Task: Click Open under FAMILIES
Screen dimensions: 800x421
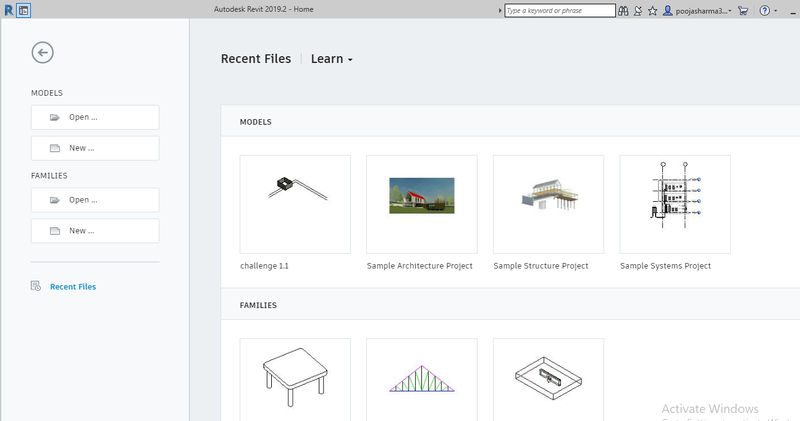Action: 95,200
